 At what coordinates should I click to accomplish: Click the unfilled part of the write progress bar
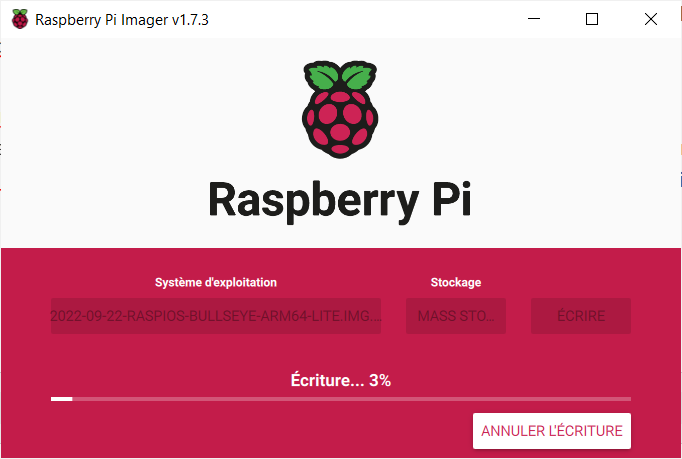[x=351, y=399]
